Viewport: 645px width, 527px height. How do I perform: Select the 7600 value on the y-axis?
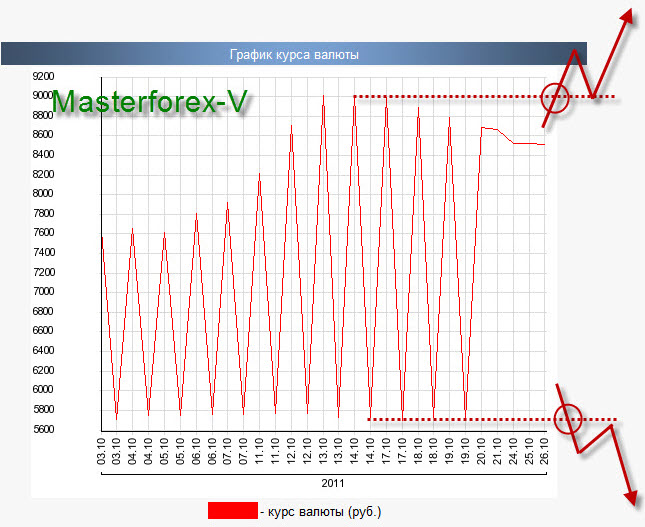[x=43, y=232]
